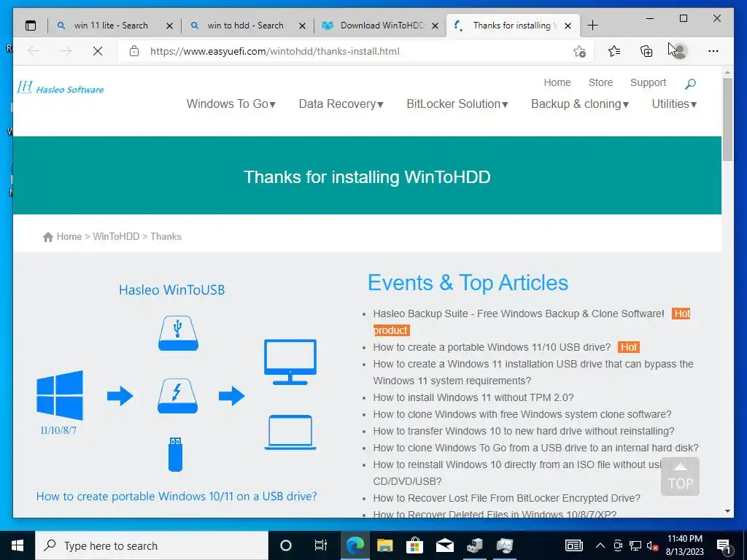Screen dimensions: 747x560
Task: Open clone Windows To Go to internal disk article
Action: (536, 448)
